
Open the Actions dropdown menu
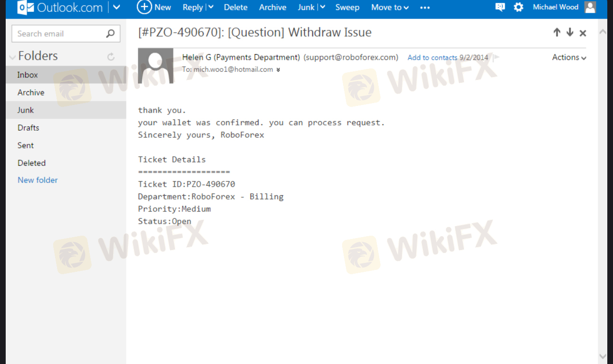(x=569, y=57)
